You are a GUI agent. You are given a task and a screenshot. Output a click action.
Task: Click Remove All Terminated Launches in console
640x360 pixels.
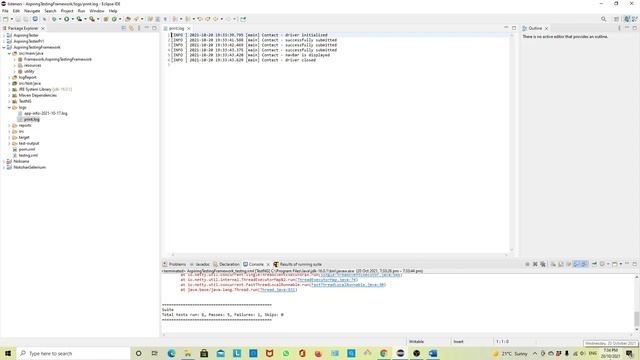[543, 264]
